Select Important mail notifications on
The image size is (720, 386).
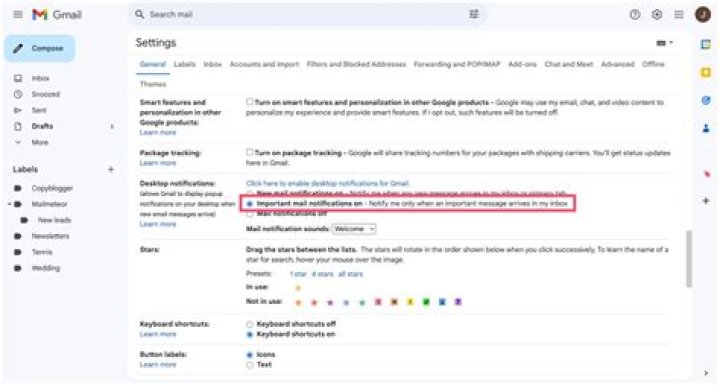250,203
